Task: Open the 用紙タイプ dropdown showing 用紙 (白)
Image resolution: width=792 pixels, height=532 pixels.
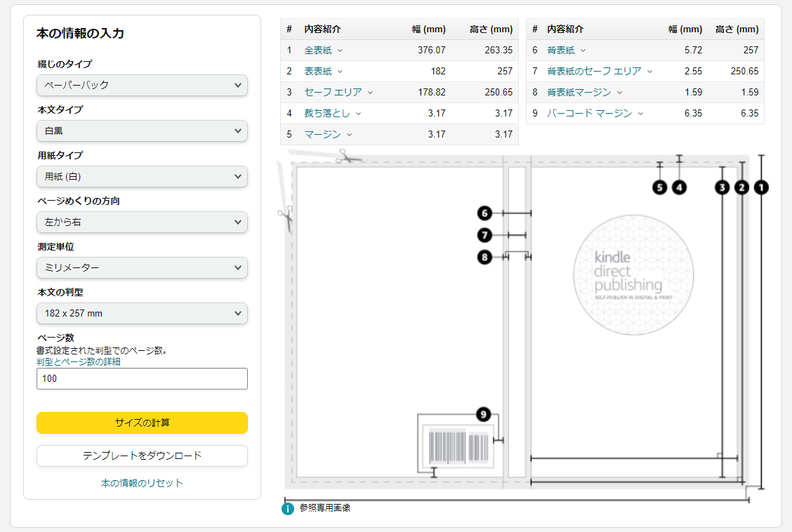Action: click(x=142, y=177)
